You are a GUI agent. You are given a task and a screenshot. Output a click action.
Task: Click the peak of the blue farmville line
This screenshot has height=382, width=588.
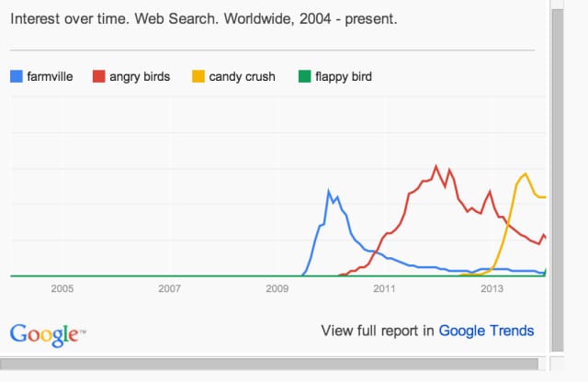[x=329, y=191]
